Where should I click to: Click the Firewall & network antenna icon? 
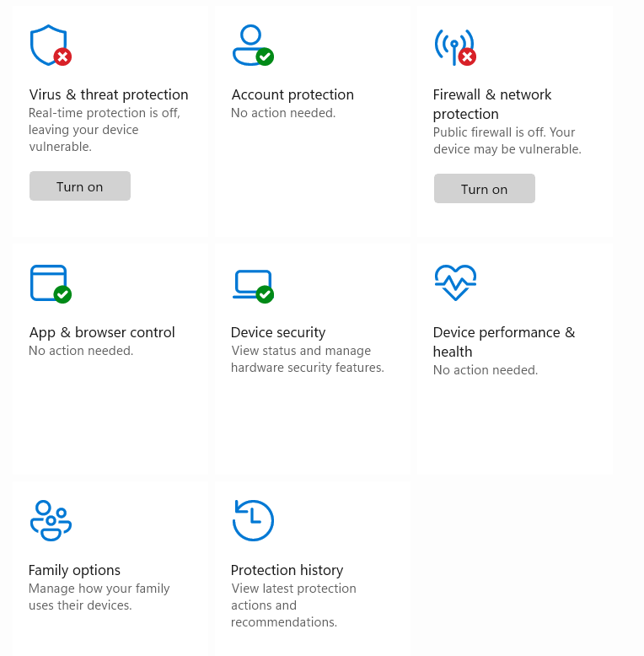453,46
